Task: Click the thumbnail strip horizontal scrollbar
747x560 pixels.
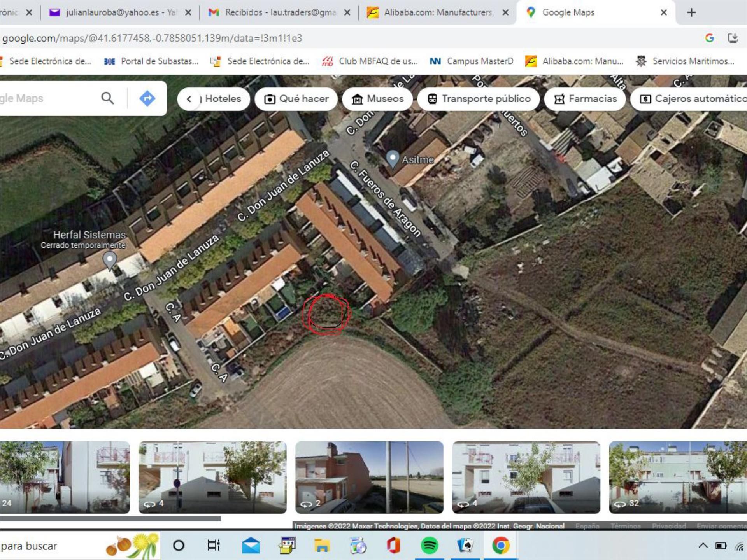Action: [x=110, y=519]
